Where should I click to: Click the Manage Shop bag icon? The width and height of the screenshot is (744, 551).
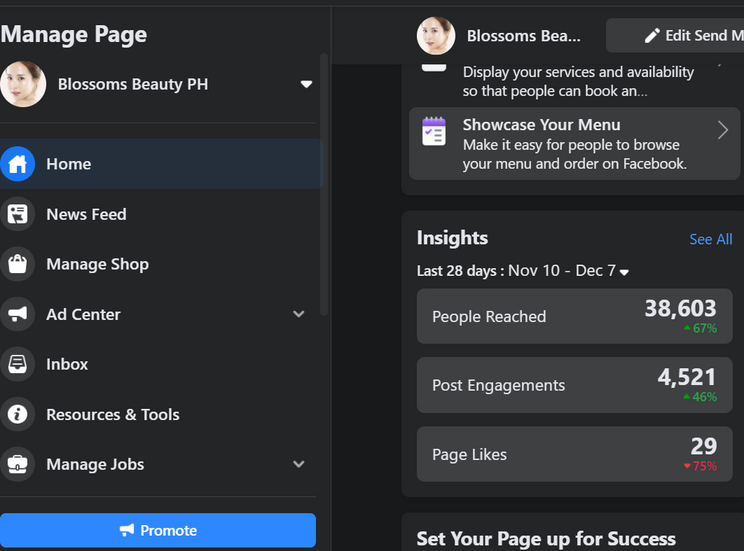[x=18, y=264]
